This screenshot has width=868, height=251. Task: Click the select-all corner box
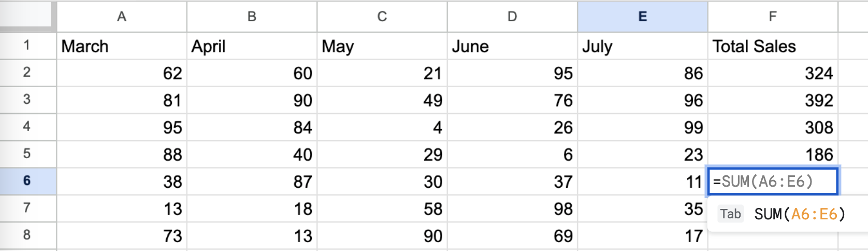tap(28, 15)
